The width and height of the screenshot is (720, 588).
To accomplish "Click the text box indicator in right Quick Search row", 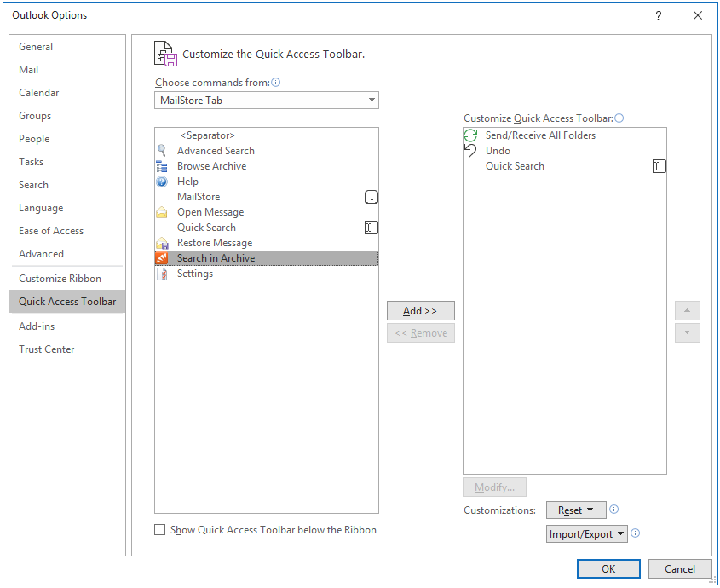I will tap(659, 166).
